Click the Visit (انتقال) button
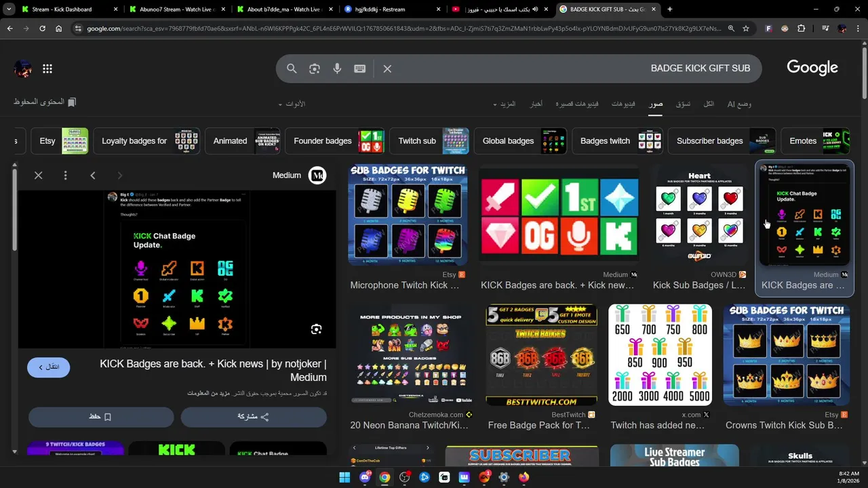The width and height of the screenshot is (868, 488). 49,367
